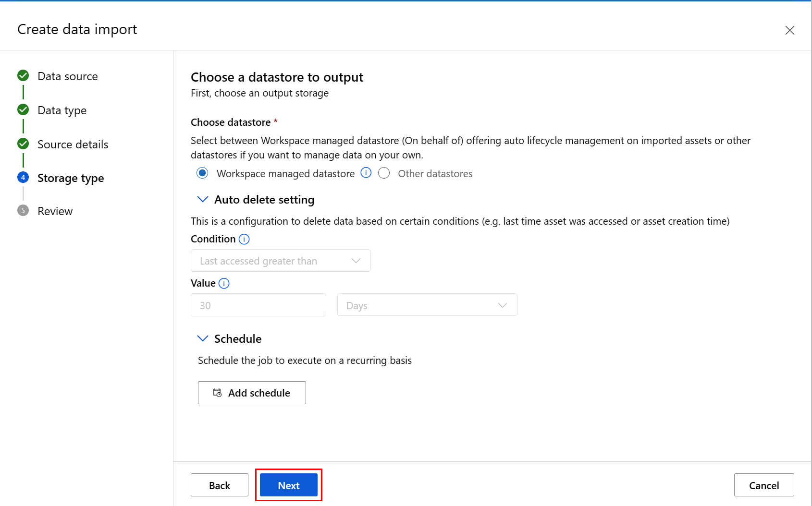This screenshot has width=812, height=506.
Task: Click the Condition info icon
Action: (244, 239)
